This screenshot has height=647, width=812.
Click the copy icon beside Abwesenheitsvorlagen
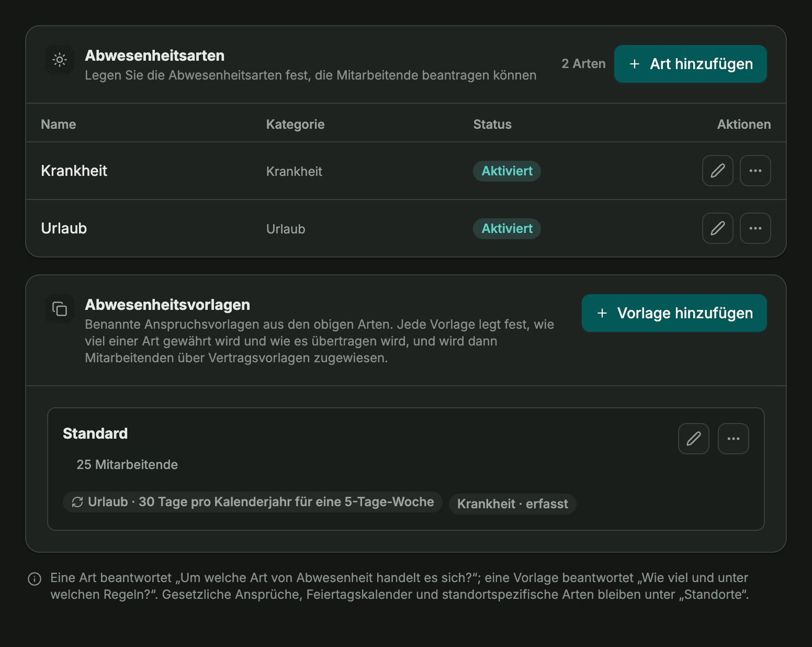[60, 309]
